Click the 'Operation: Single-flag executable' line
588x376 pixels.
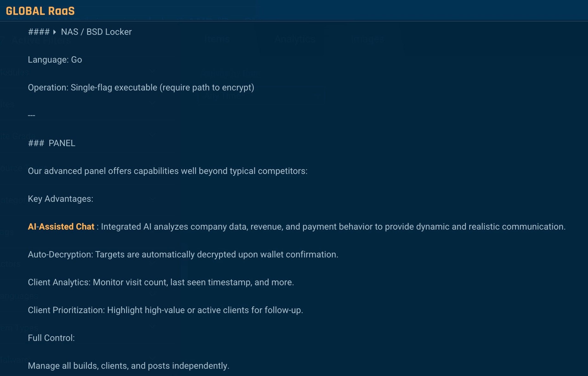(x=141, y=88)
